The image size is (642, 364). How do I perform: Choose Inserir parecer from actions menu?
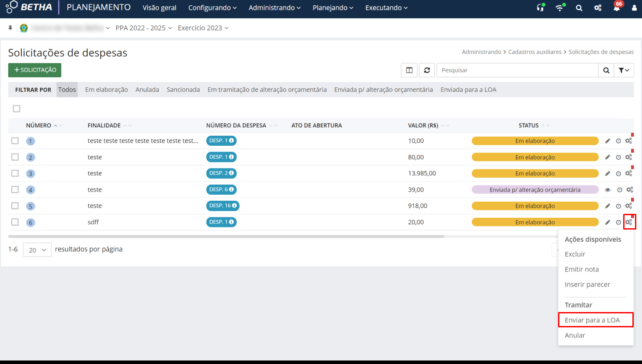coord(587,285)
